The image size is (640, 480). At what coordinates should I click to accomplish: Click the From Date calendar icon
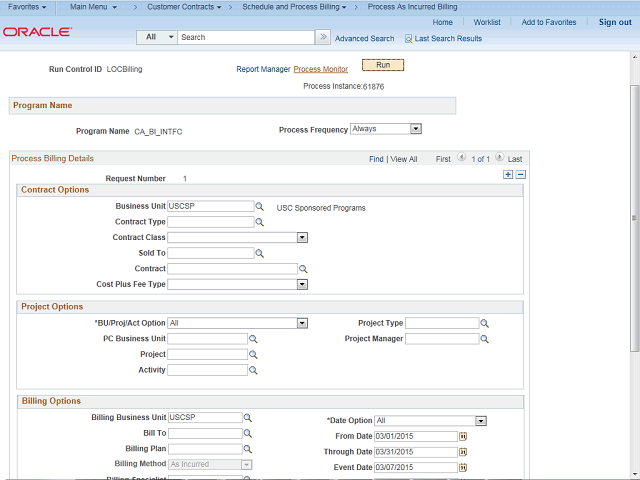pyautogui.click(x=463, y=437)
